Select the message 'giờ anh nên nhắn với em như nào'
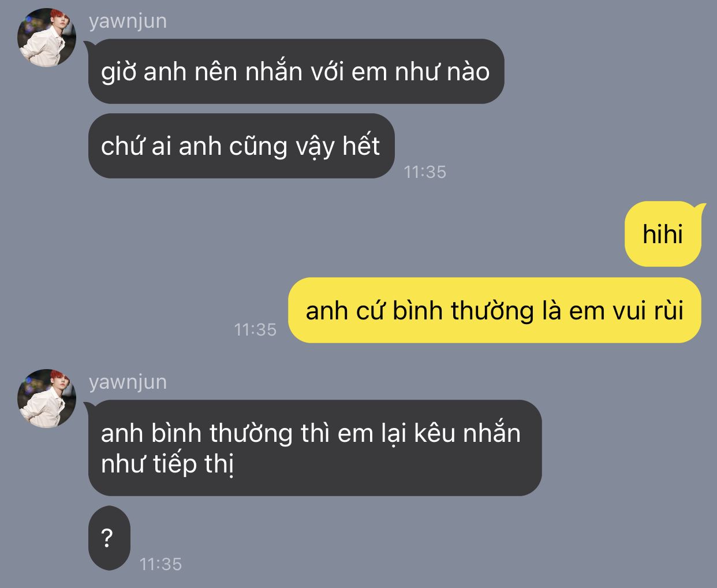The image size is (717, 588). tap(296, 72)
